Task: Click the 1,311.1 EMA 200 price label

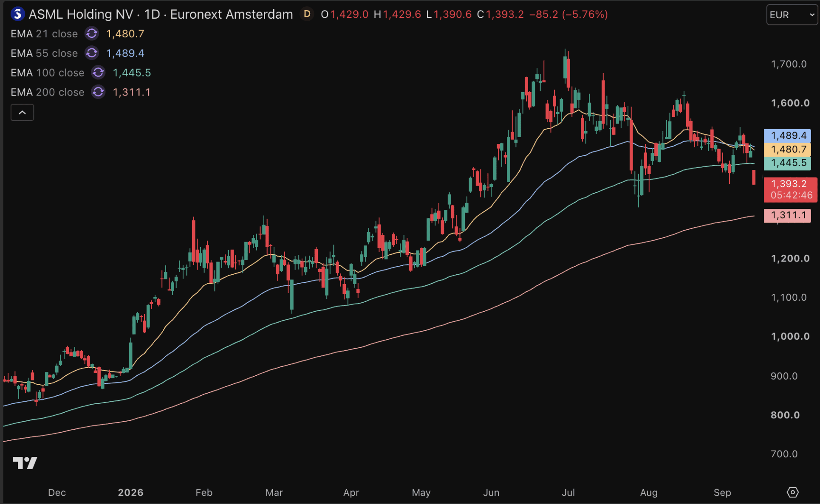Action: [788, 215]
